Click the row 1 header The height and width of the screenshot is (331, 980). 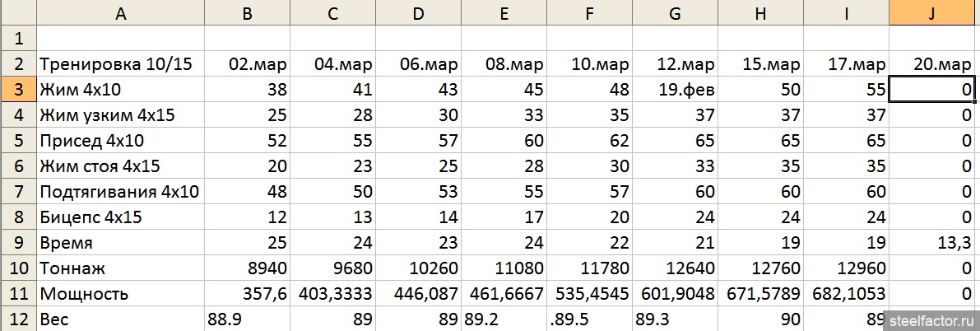[17, 38]
